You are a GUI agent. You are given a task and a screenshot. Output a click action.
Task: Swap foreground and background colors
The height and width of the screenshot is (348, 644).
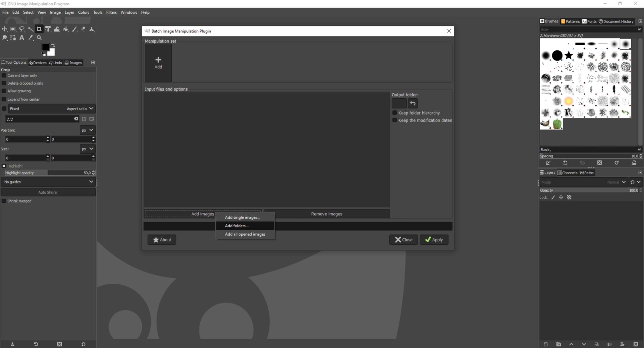tap(53, 45)
